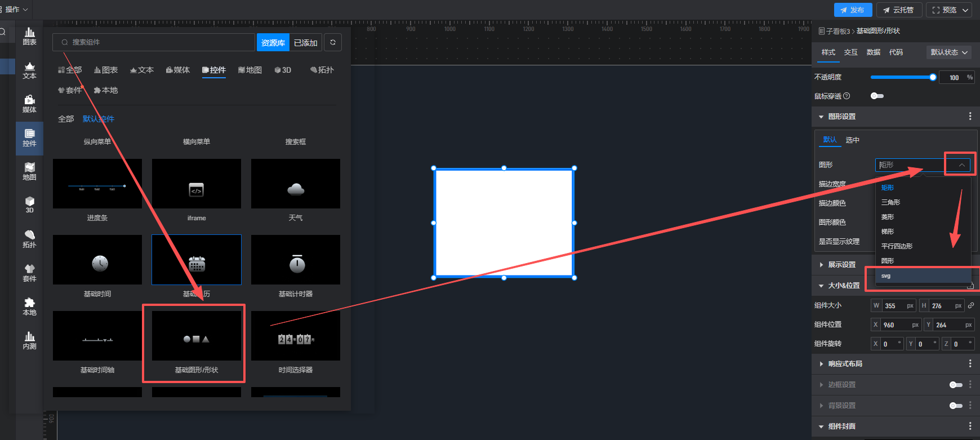Open the 操作 menu dropdown

[x=15, y=9]
